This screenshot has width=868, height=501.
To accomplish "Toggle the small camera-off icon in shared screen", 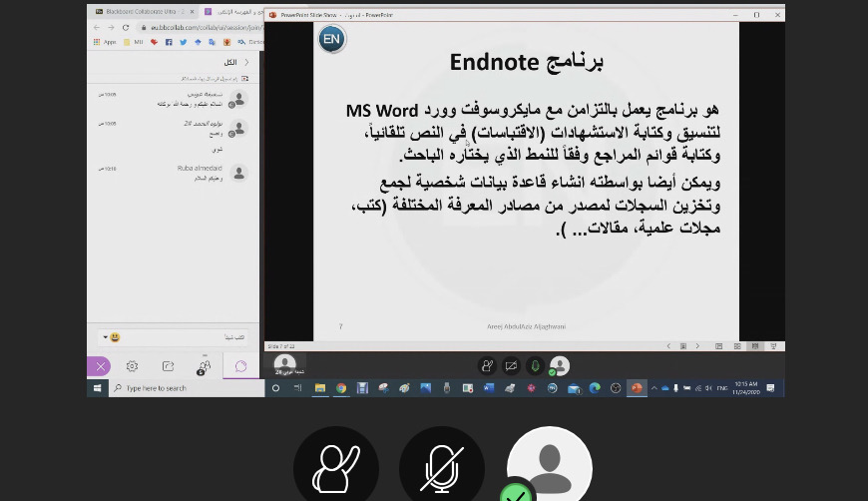I will tap(511, 366).
